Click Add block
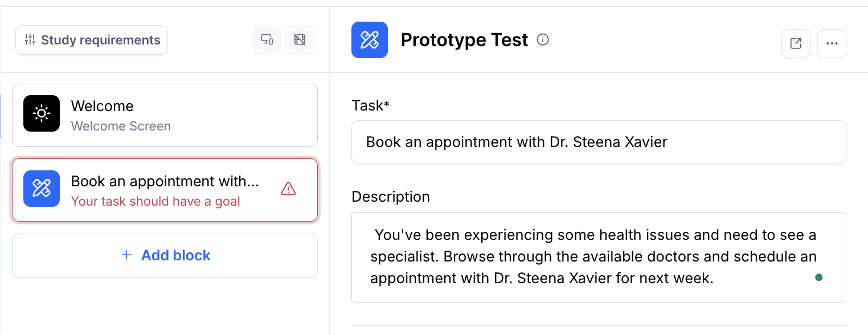 tap(165, 255)
